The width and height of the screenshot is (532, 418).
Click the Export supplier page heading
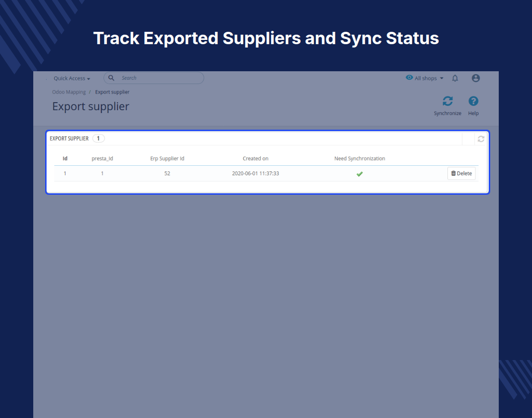[x=91, y=106]
